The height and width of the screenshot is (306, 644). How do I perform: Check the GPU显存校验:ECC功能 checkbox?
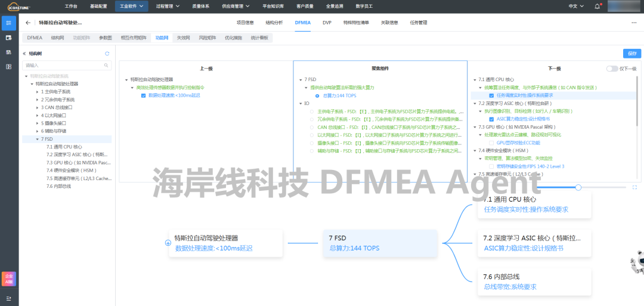[x=491, y=143]
